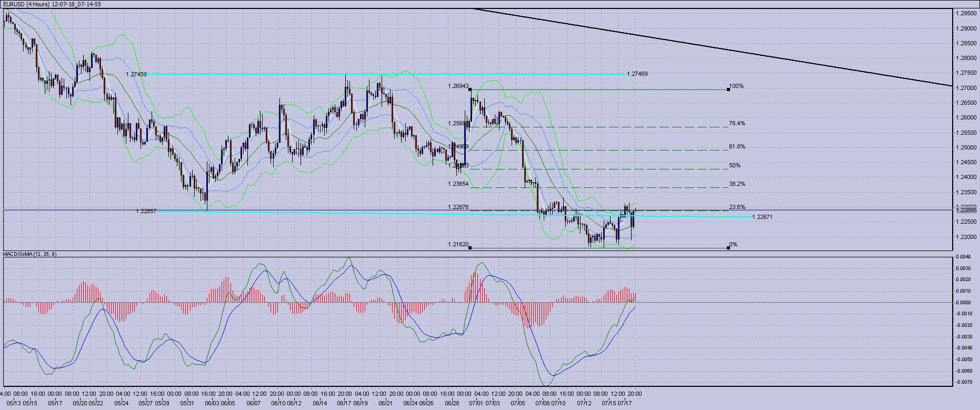Select the 50% Fibonacci retracement label
Image resolution: width=980 pixels, height=410 pixels.
[x=735, y=165]
